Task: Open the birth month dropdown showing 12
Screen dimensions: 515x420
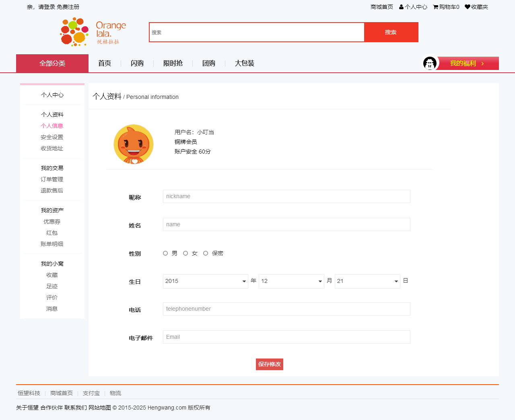Action: (x=291, y=281)
